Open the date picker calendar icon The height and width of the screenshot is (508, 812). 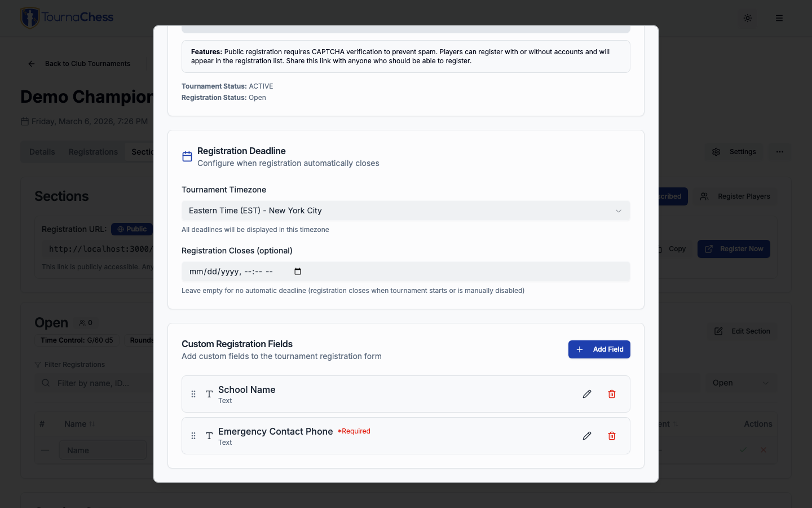(298, 271)
